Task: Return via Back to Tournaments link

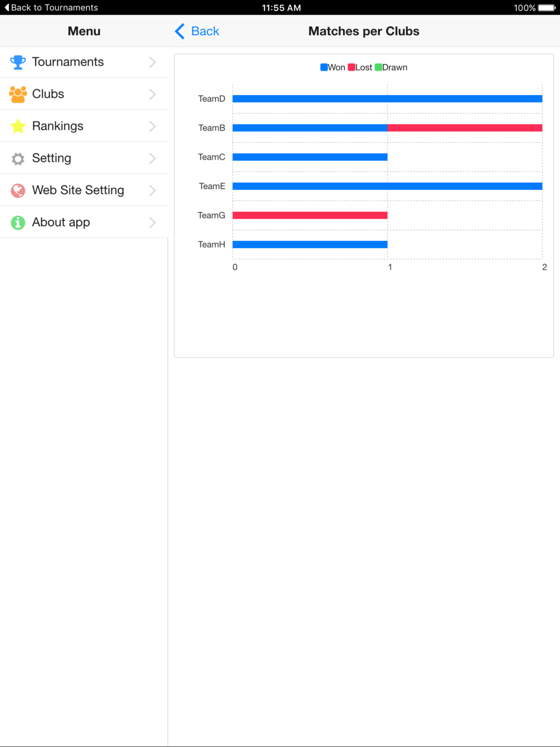Action: [x=51, y=7]
